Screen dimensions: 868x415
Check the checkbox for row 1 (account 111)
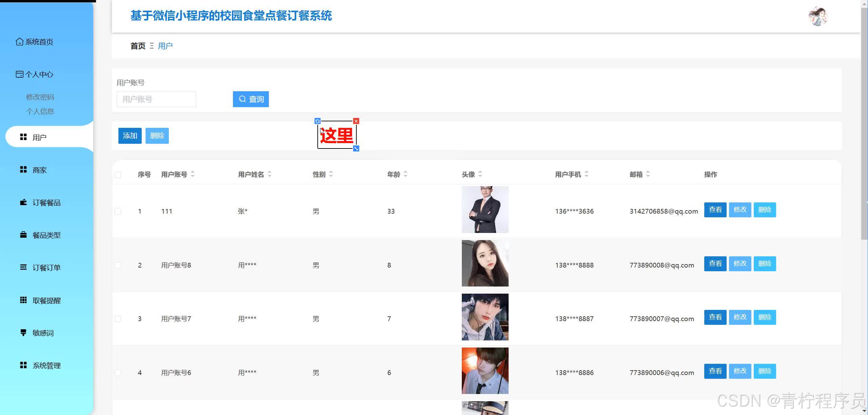click(118, 212)
